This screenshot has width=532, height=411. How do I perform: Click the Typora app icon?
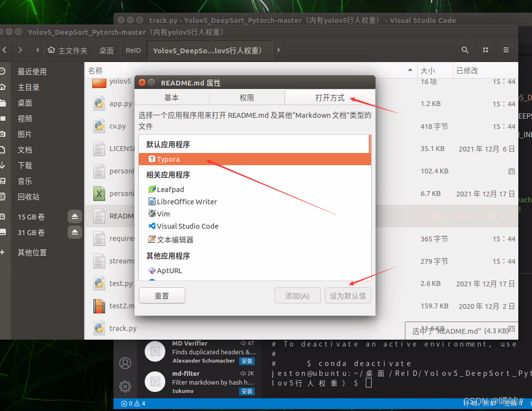point(152,159)
